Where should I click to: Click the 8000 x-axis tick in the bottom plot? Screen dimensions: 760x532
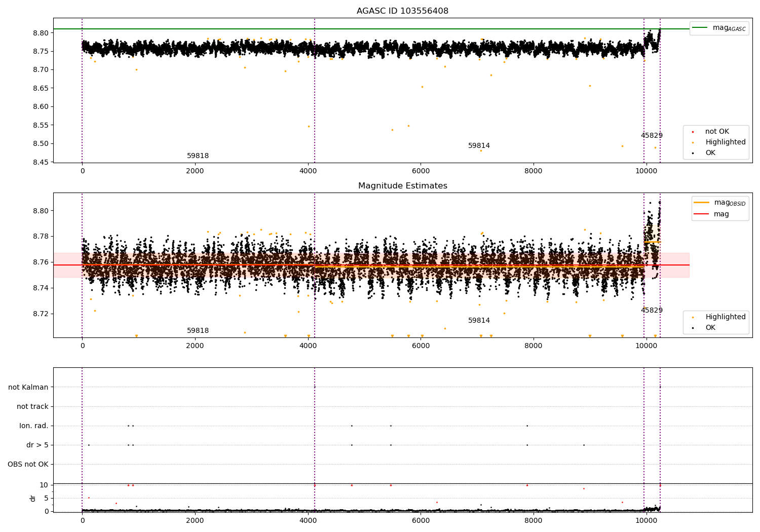534,520
